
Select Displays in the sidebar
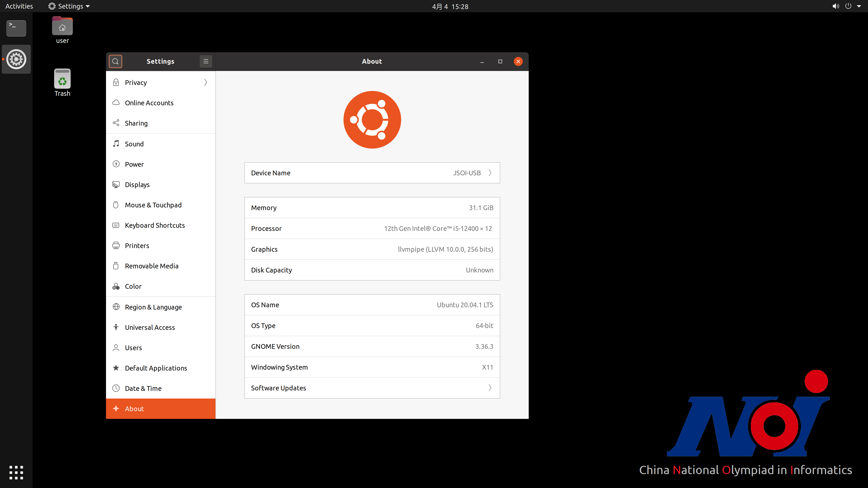137,185
